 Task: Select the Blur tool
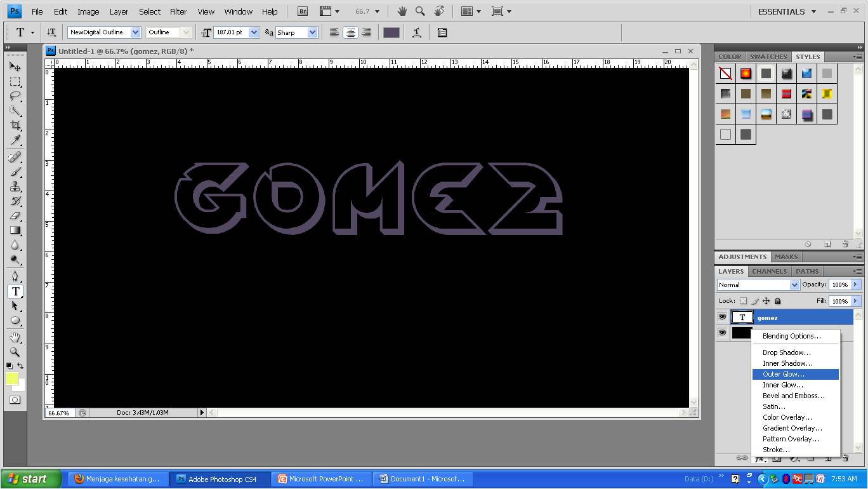pyautogui.click(x=15, y=245)
